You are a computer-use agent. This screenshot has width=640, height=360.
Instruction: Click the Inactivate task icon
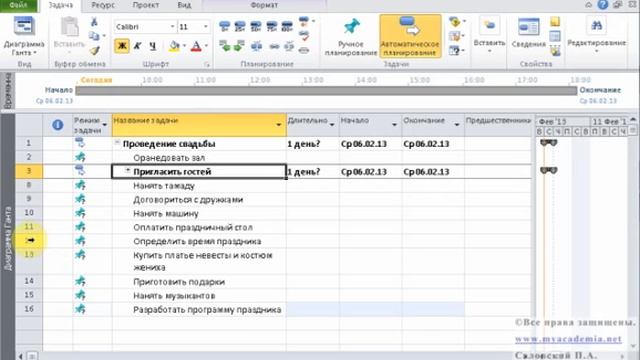pos(304,50)
